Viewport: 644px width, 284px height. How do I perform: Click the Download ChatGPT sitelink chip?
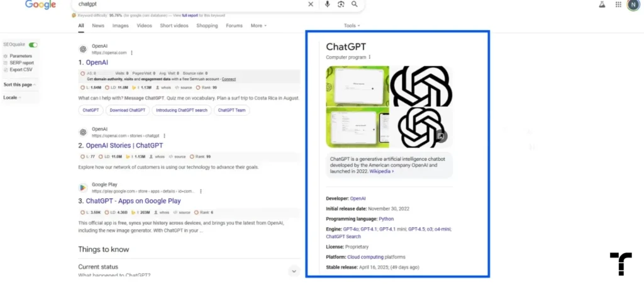pos(127,111)
